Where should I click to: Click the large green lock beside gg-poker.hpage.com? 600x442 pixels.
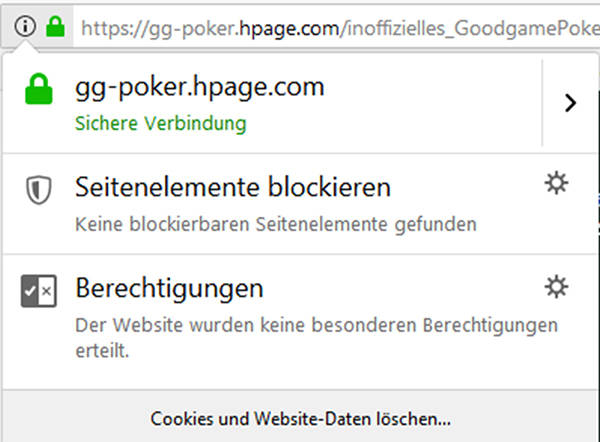coord(39,89)
